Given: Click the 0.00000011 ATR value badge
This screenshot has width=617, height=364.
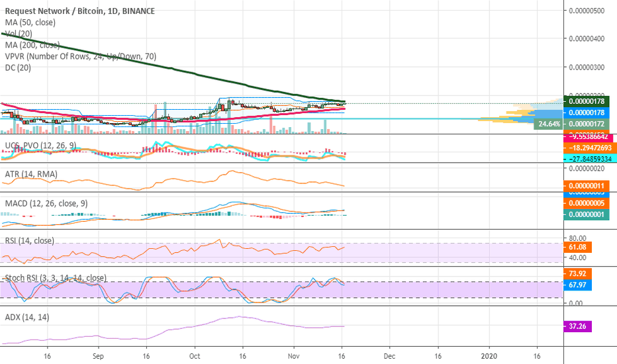Looking at the screenshot, I should 587,186.
